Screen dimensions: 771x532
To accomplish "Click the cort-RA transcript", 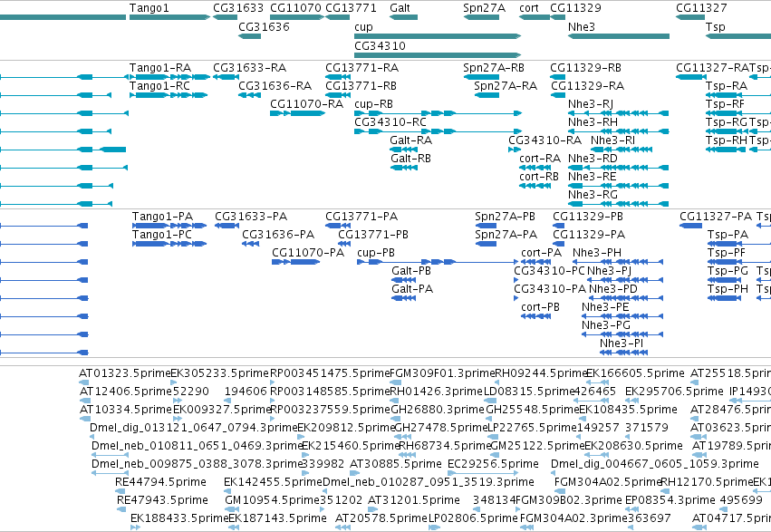I will pos(535,168).
